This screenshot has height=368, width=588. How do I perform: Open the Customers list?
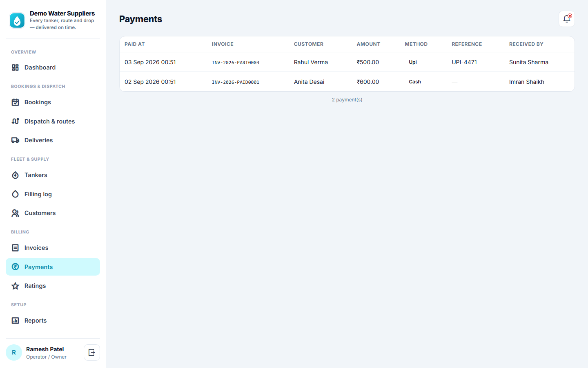53,213
